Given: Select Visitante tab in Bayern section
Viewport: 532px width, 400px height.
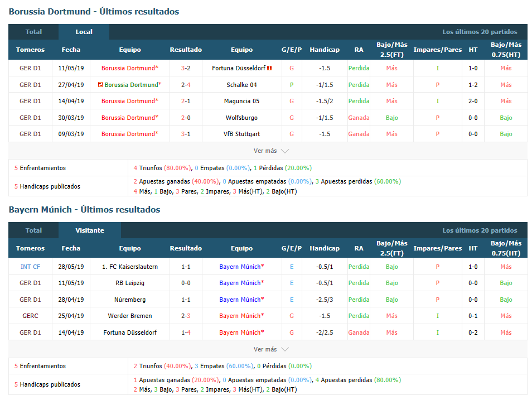Looking at the screenshot, I should 90,230.
